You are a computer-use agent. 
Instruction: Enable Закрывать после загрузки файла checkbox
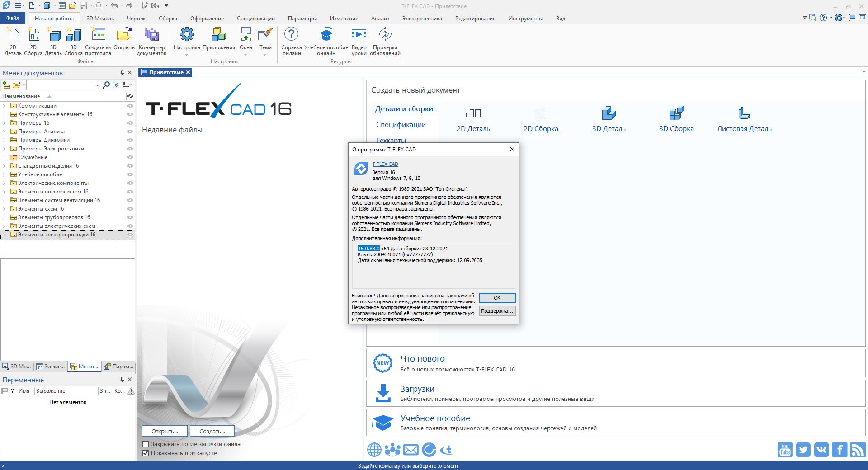[146, 444]
